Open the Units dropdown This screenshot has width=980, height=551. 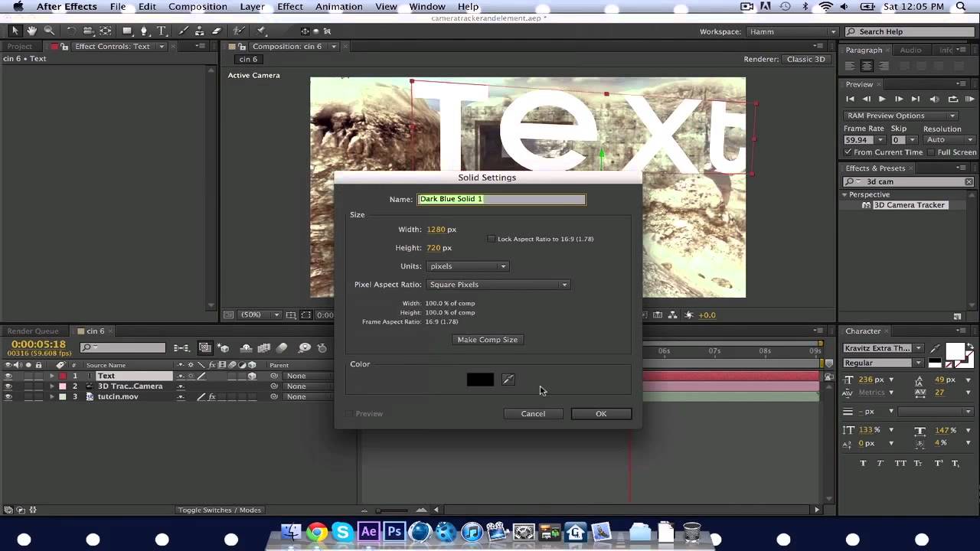[x=467, y=266]
